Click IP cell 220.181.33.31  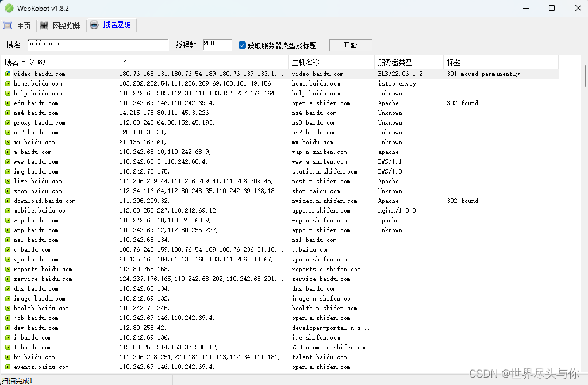tap(143, 132)
